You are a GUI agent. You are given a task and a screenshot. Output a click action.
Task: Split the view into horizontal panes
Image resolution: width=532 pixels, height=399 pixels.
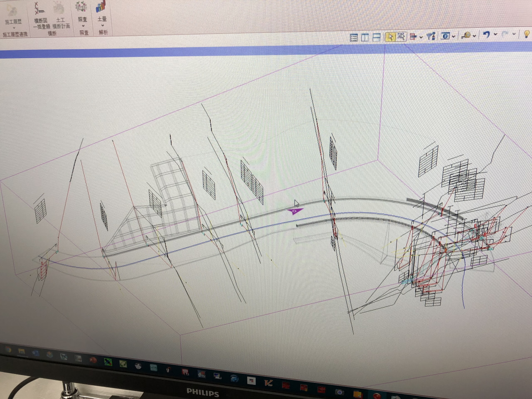pyautogui.click(x=377, y=37)
